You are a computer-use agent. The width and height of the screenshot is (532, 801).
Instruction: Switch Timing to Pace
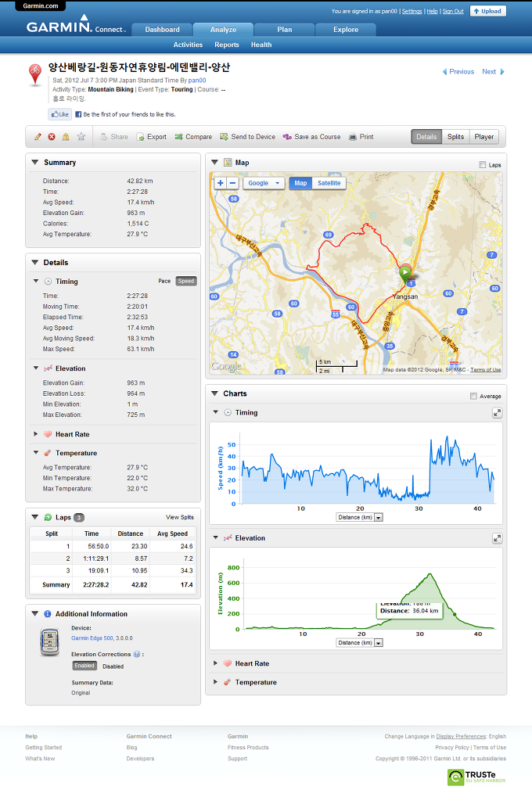164,282
